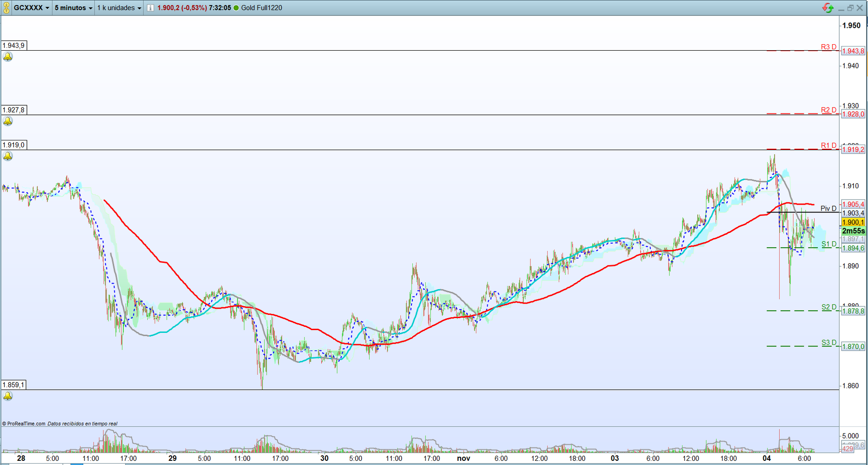Click the 29 date marker on time axis

coord(172,458)
